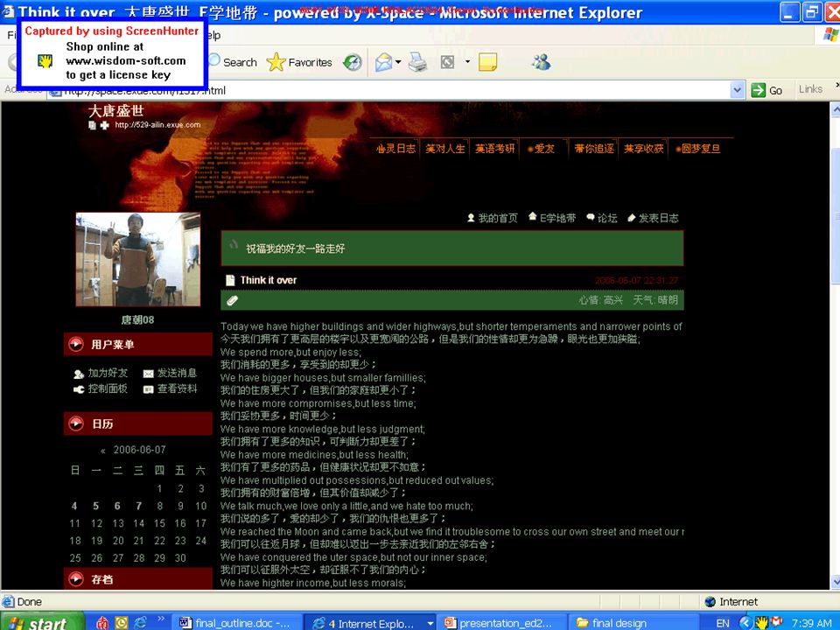Image resolution: width=840 pixels, height=630 pixels.
Task: Click the Print toolbar icon
Action: pos(418,63)
